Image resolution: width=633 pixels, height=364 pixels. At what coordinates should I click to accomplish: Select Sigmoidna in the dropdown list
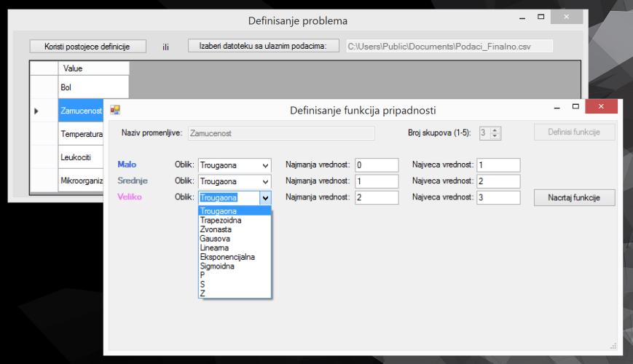235,266
